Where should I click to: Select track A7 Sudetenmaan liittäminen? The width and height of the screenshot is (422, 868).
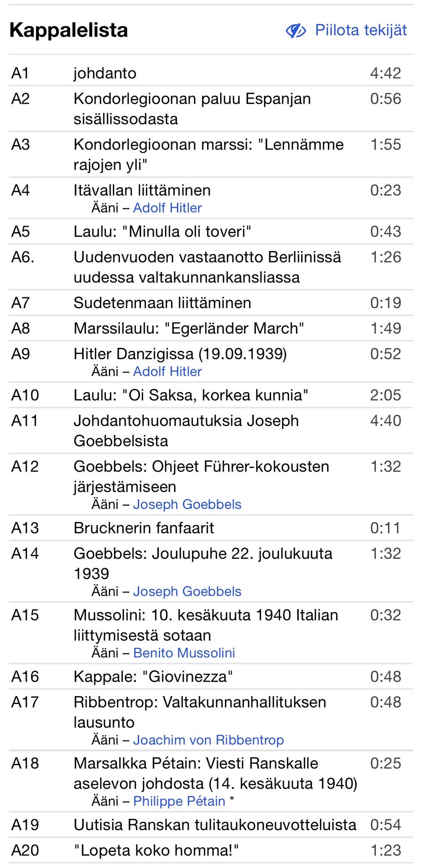[162, 303]
